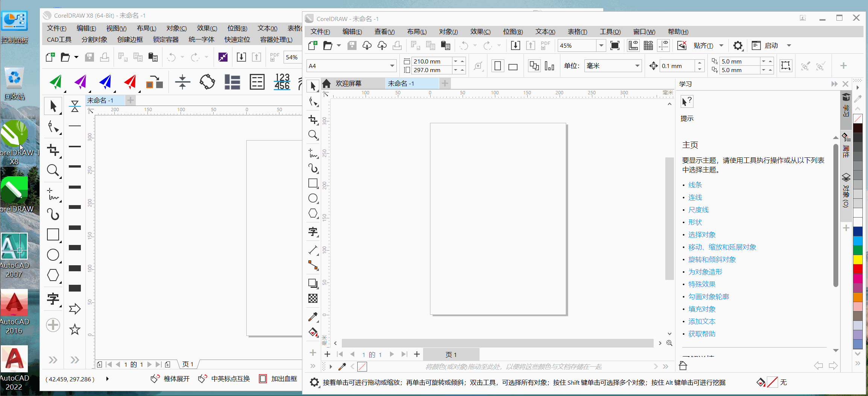868x396 pixels.
Task: Open the 填充对象 help topic link
Action: tap(702, 309)
